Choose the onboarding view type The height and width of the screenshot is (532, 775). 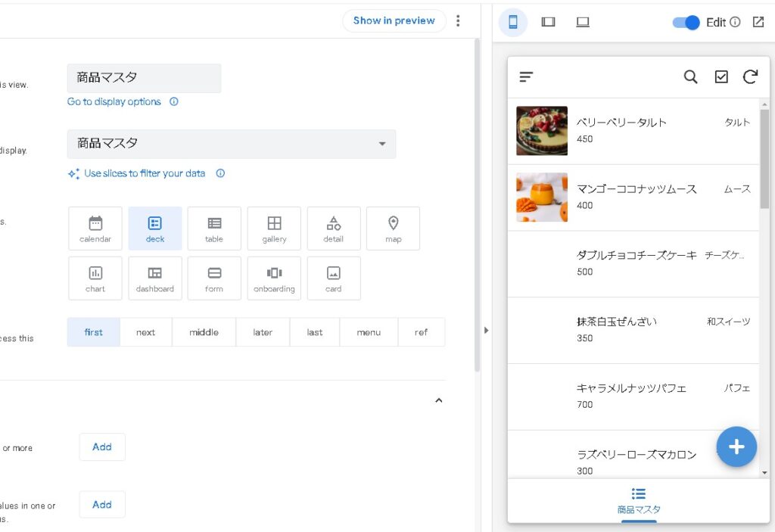tap(274, 278)
